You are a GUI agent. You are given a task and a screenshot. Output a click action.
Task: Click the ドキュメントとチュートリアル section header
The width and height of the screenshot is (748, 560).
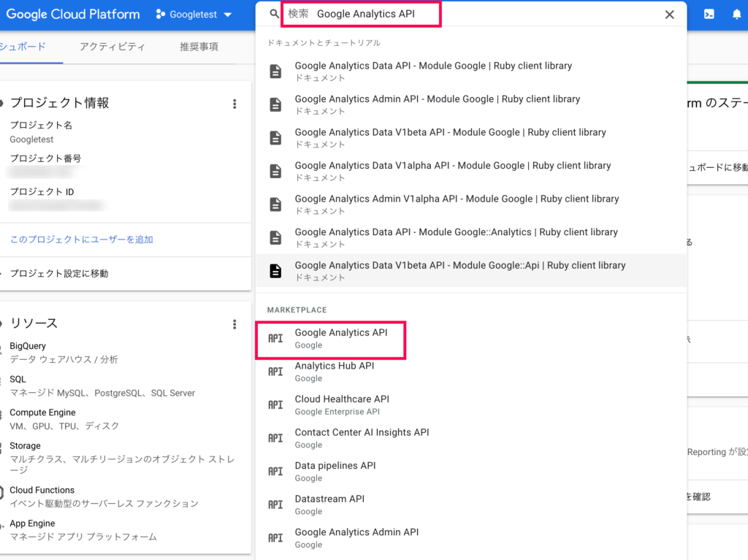click(x=324, y=43)
